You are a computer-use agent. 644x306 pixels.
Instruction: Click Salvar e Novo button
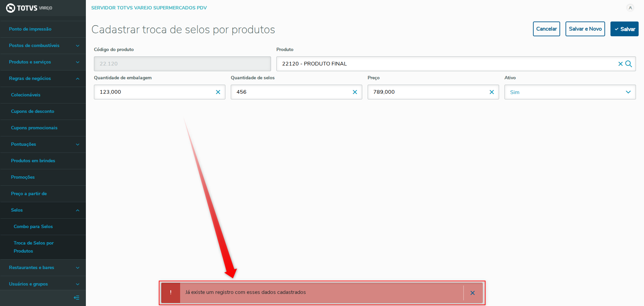click(585, 29)
